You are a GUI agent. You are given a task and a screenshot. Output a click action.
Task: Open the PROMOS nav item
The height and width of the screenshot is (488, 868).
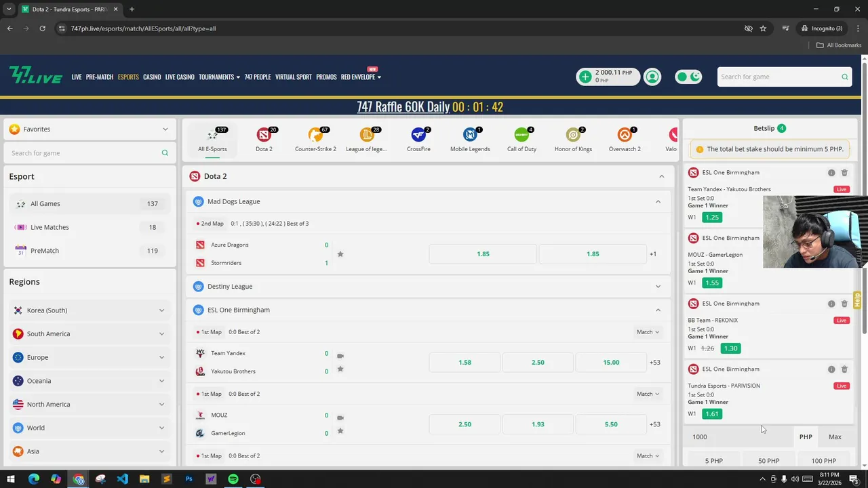[326, 77]
